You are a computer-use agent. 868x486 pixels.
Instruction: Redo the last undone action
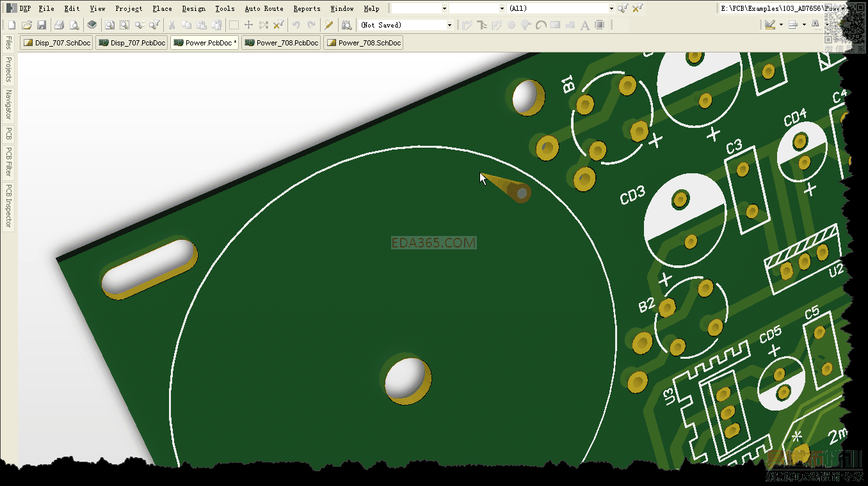[x=312, y=25]
